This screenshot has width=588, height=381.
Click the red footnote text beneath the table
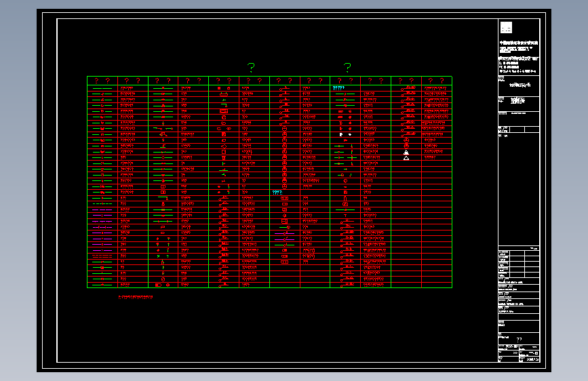pos(136,297)
